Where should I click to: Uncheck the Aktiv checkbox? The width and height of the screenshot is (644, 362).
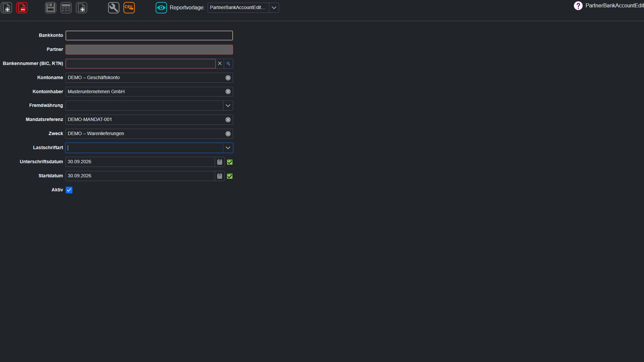pos(69,190)
